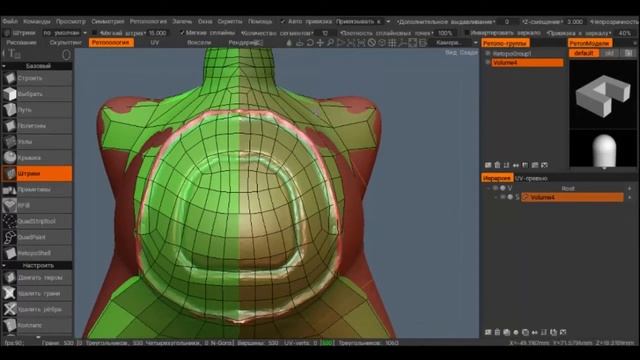Click plus button on Root row
Image resolution: width=640 pixels, height=360 pixels.
629,188
